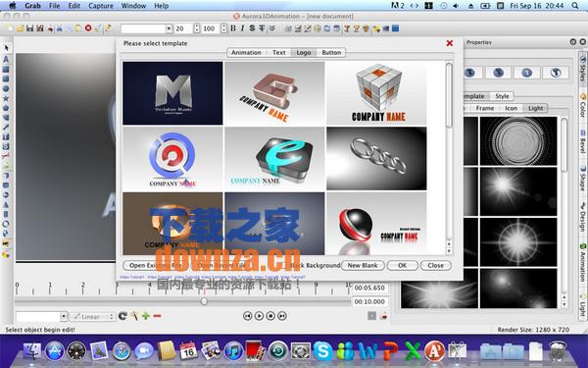The image size is (588, 368).
Task: Click the stepper beside the 100 field
Action: [223, 28]
